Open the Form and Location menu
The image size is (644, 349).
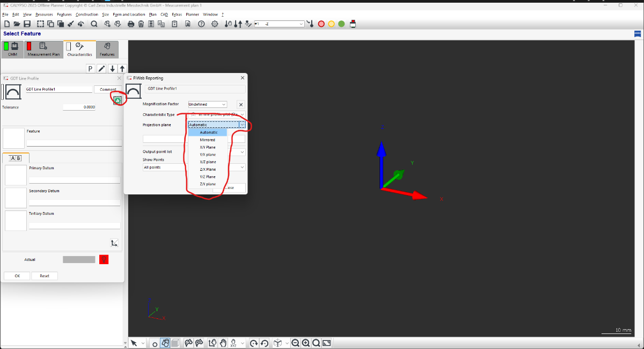pyautogui.click(x=129, y=14)
